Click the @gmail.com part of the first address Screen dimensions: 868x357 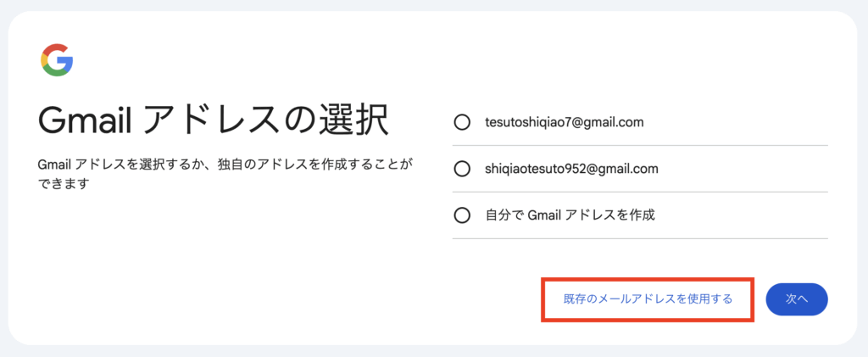(606, 123)
